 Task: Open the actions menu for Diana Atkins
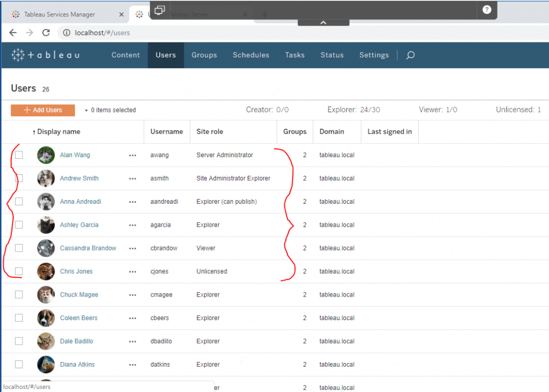tap(132, 364)
